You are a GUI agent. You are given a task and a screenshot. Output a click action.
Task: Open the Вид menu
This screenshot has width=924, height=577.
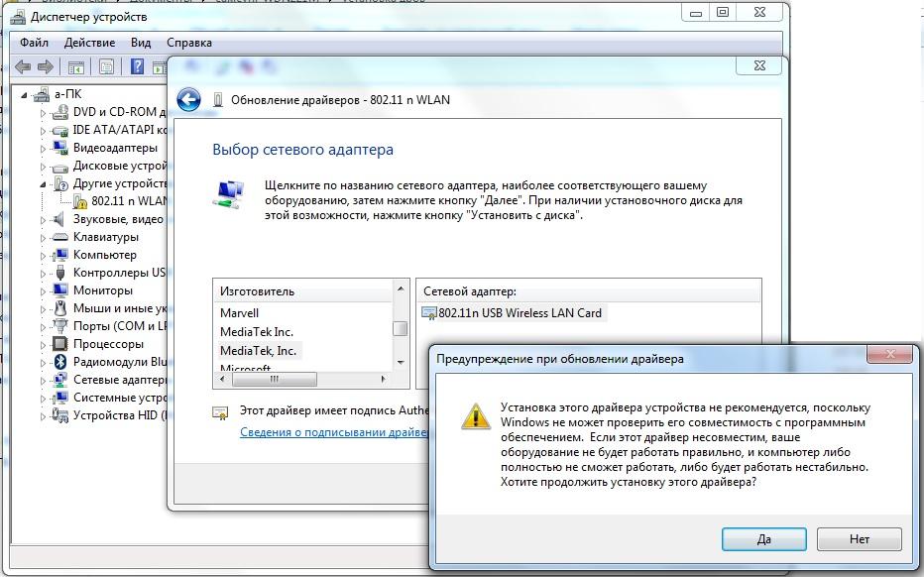pos(141,43)
